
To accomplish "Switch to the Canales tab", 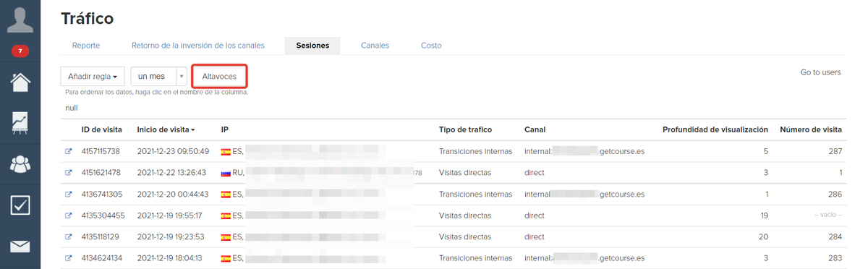I will coord(375,46).
